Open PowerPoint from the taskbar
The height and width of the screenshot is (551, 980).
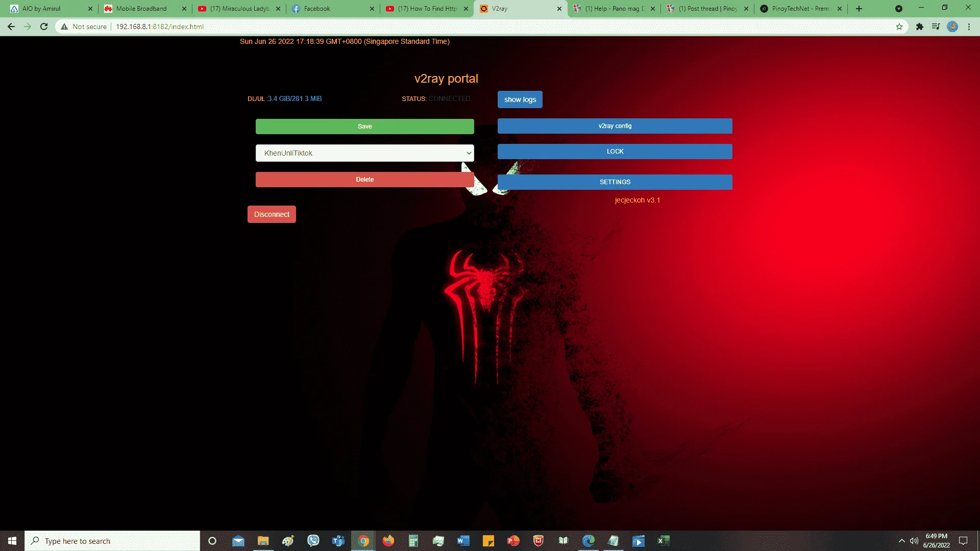(513, 541)
